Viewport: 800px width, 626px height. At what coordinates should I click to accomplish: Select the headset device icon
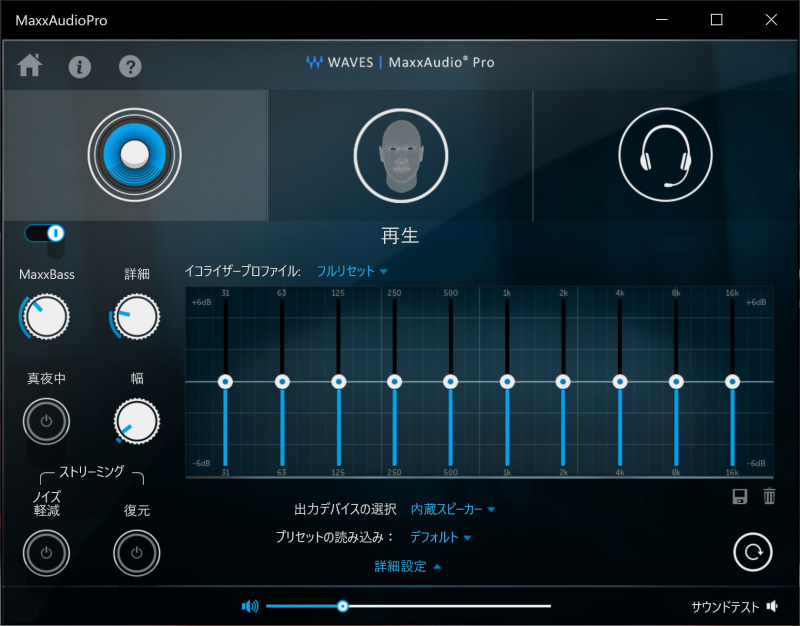click(x=665, y=154)
